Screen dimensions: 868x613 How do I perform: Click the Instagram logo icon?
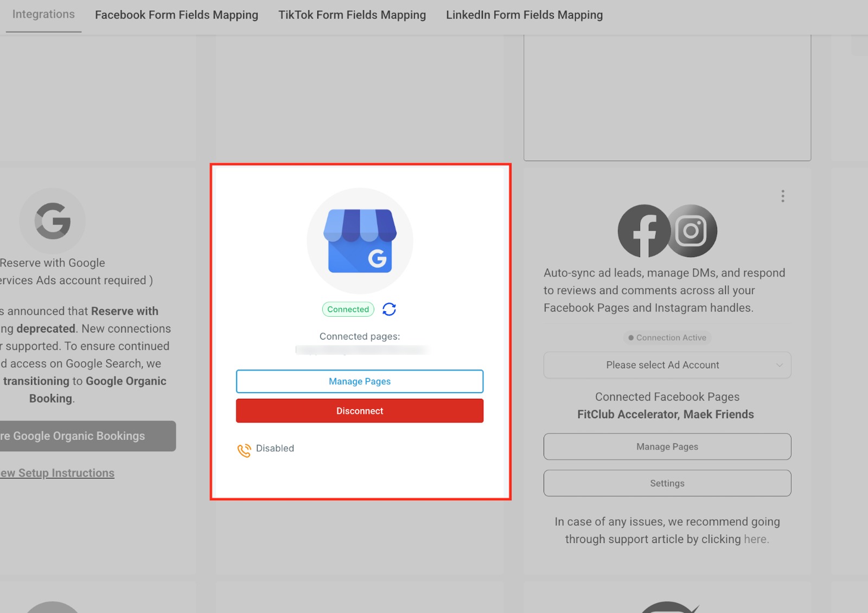coord(691,231)
